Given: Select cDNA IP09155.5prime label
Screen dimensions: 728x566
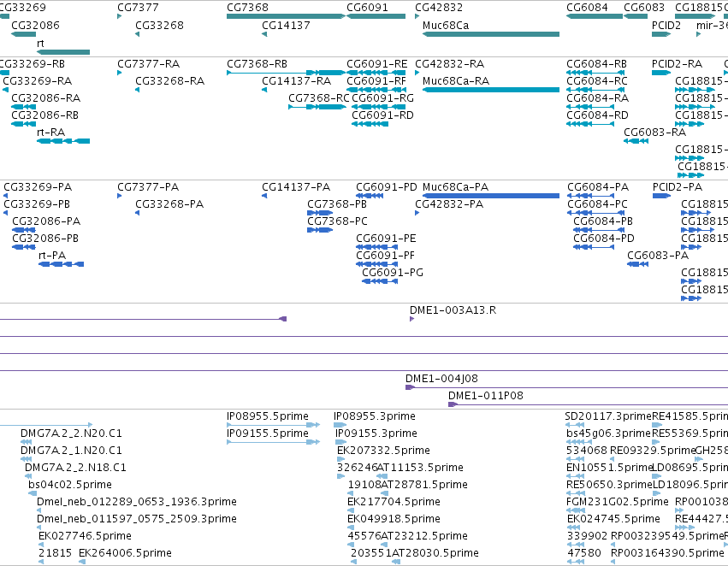Looking at the screenshot, I should (268, 433).
